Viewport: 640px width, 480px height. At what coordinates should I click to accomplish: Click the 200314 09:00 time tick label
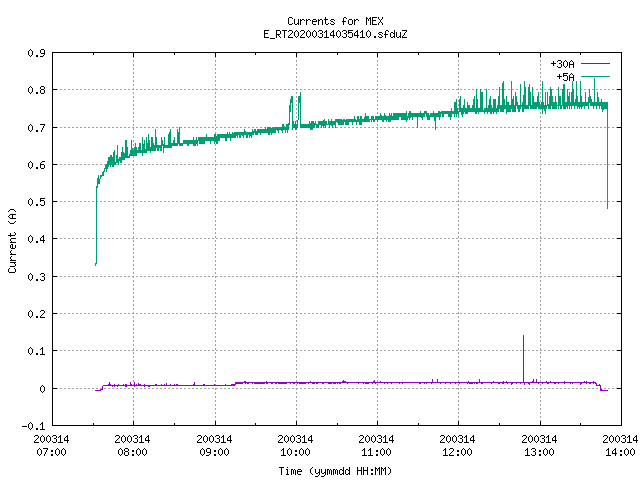pyautogui.click(x=214, y=445)
